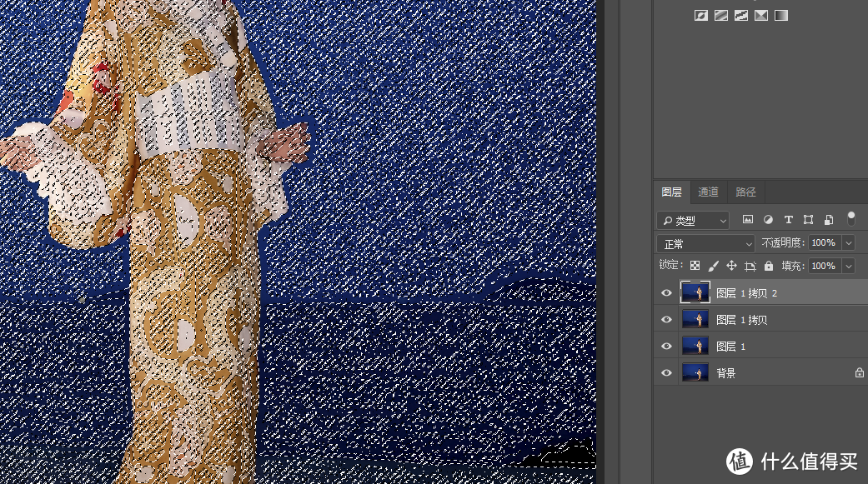Add a Threshold adjustment layer
The height and width of the screenshot is (484, 868).
tap(740, 16)
